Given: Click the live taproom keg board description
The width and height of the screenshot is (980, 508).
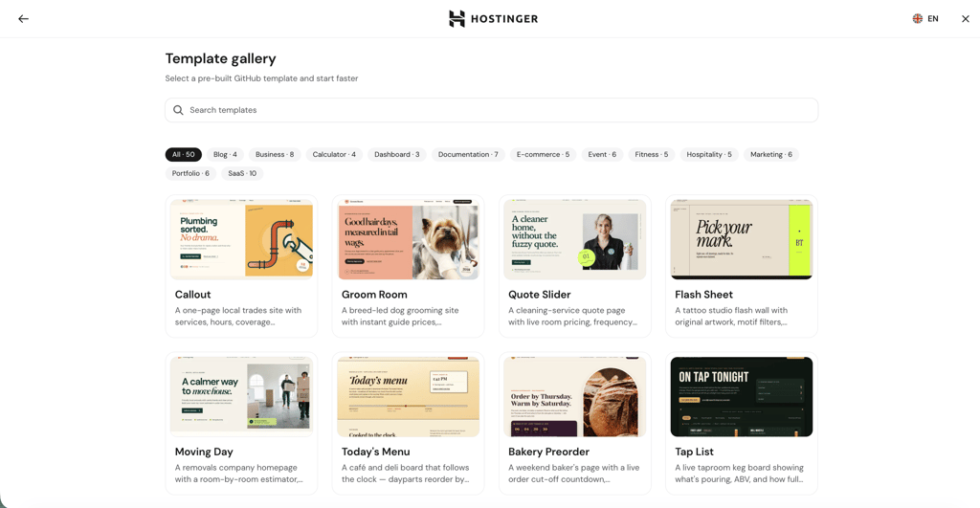Looking at the screenshot, I should coord(740,474).
